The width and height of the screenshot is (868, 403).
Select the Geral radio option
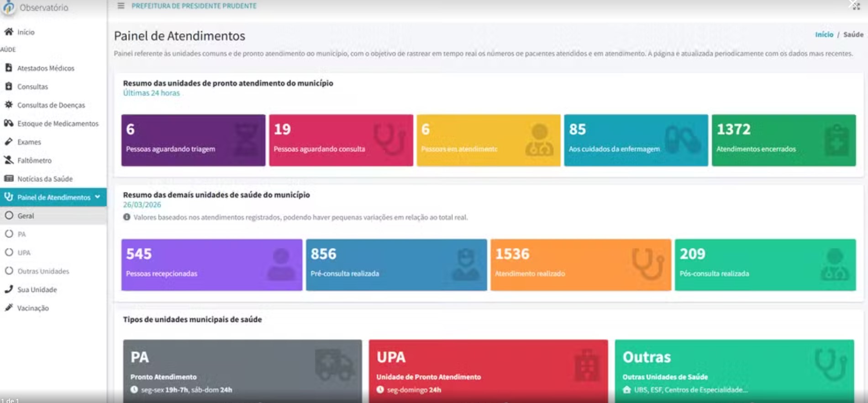tap(9, 216)
